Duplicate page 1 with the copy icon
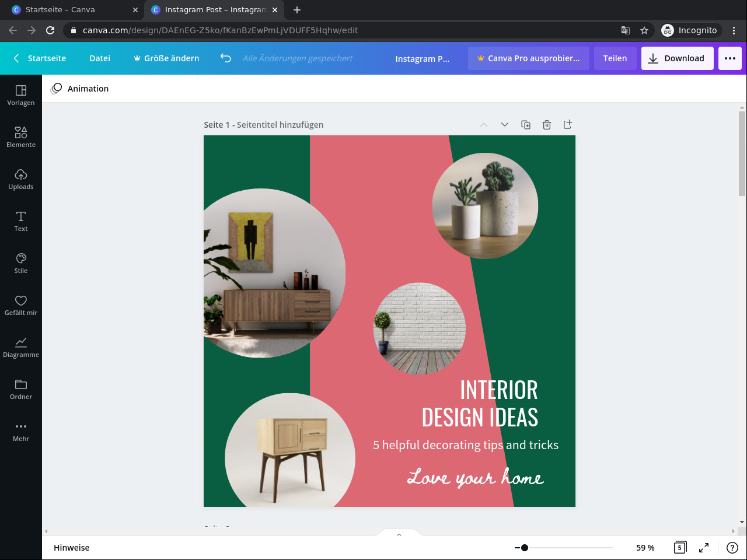Viewport: 747px width, 560px height. pos(526,124)
